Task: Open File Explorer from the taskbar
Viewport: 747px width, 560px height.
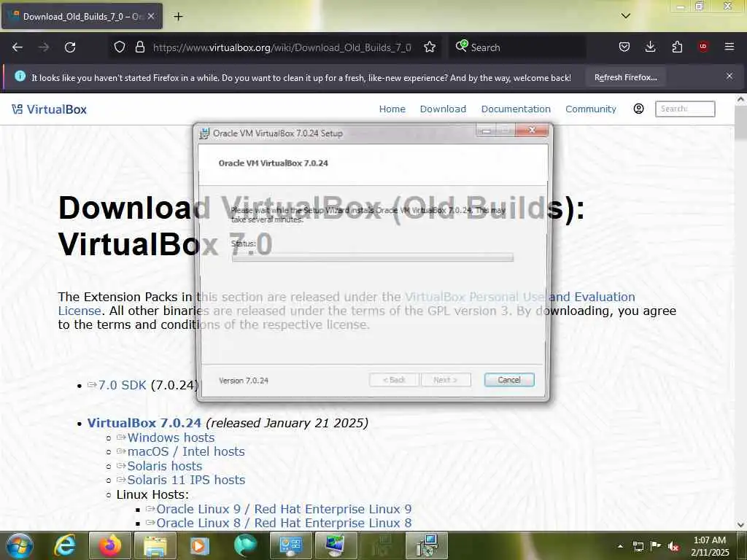Action: [155, 545]
